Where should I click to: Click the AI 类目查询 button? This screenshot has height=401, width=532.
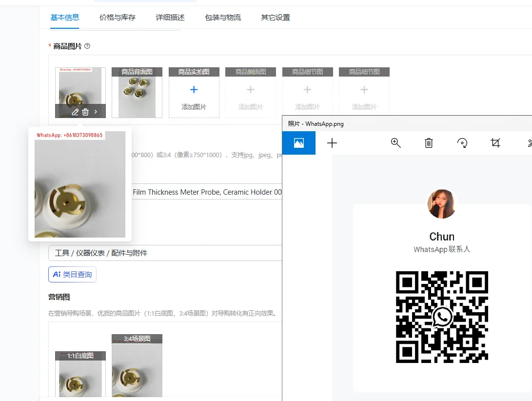pos(72,274)
